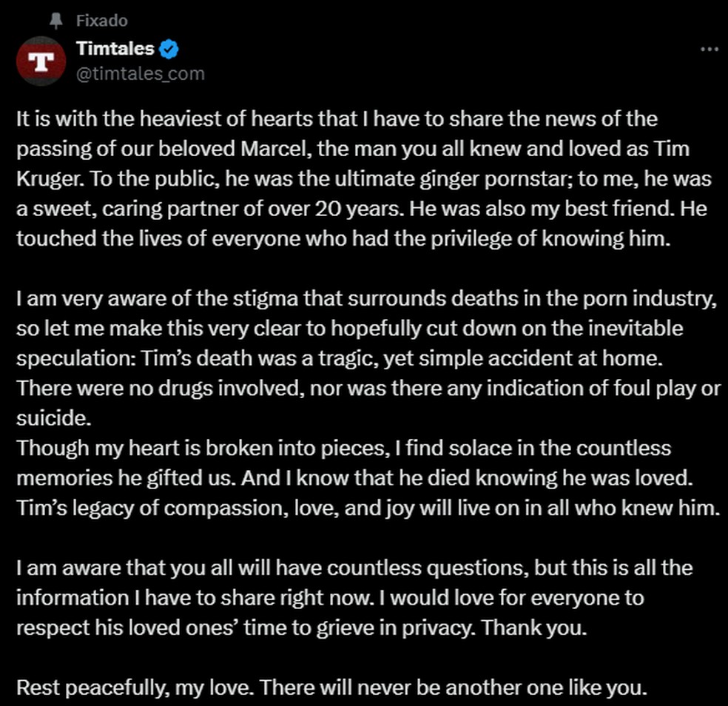The image size is (728, 706).
Task: Open the Timtales red T profile avatar
Action: pos(41,61)
